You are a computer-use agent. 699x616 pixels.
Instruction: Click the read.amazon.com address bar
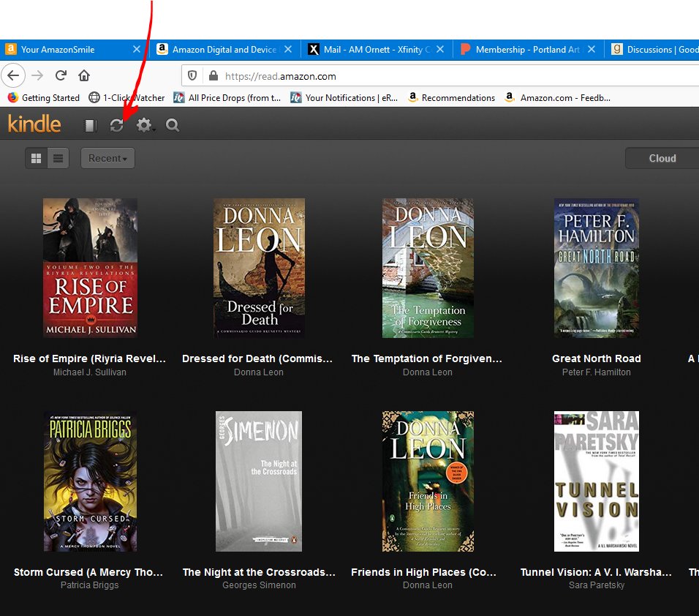439,76
